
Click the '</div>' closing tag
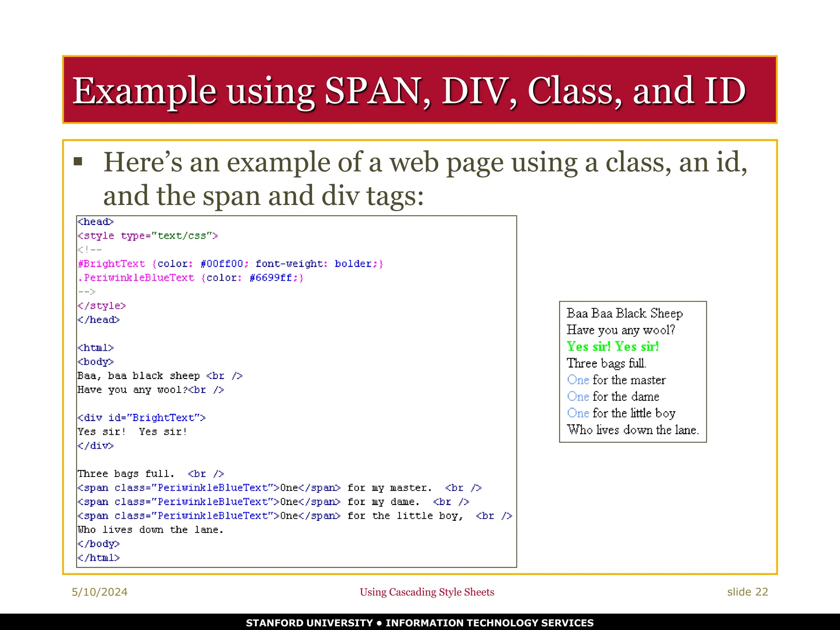click(x=96, y=445)
